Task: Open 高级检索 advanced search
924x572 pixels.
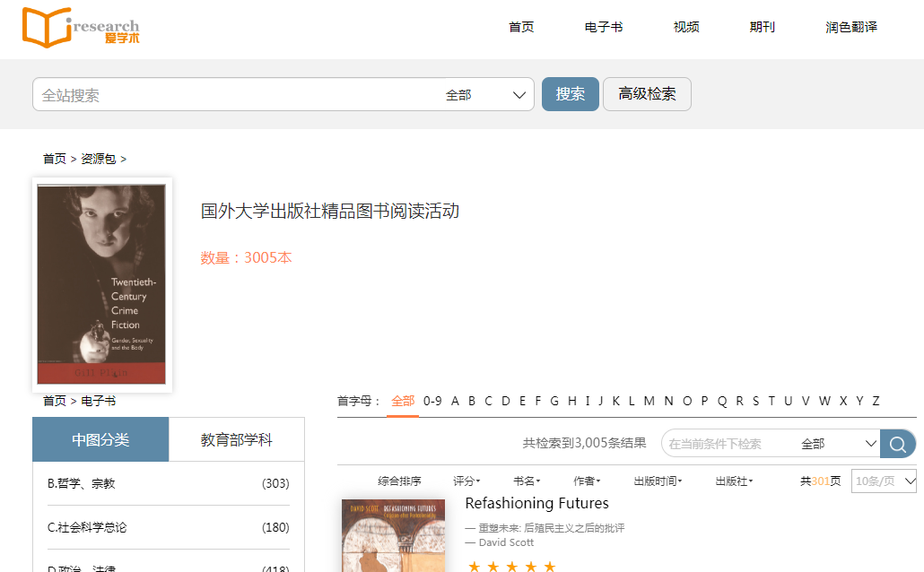Action: point(647,94)
